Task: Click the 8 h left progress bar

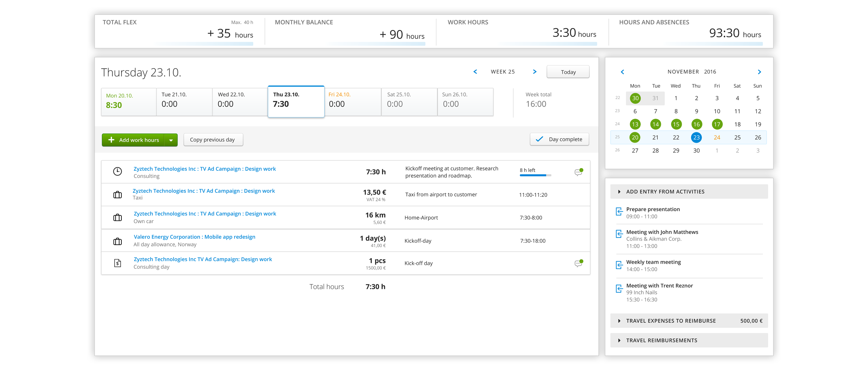Action: (535, 175)
